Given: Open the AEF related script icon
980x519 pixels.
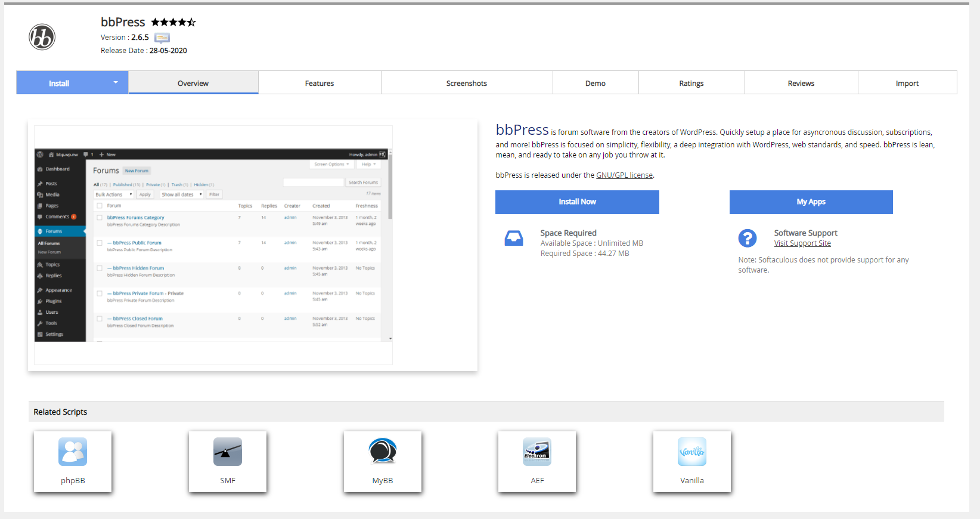Looking at the screenshot, I should pyautogui.click(x=537, y=452).
